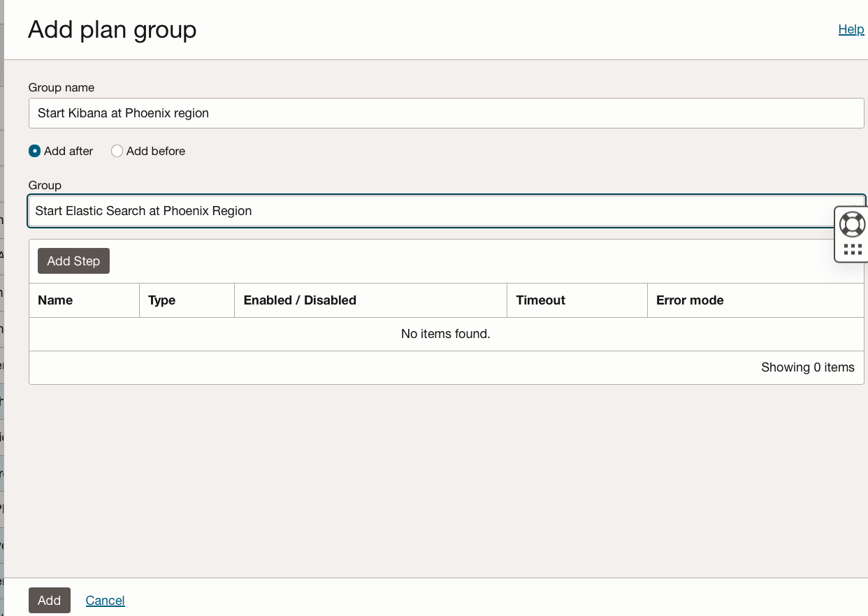
Task: Sort the table by Timeout column
Action: (540, 300)
